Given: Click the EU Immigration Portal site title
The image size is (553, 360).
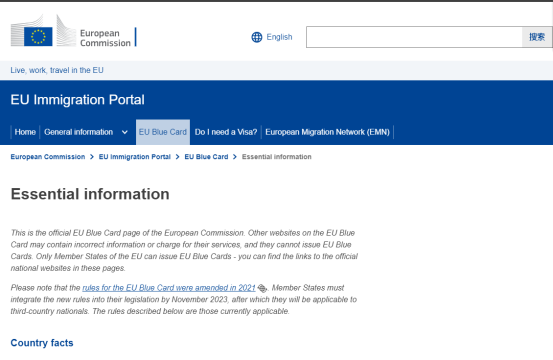Looking at the screenshot, I should tap(77, 100).
